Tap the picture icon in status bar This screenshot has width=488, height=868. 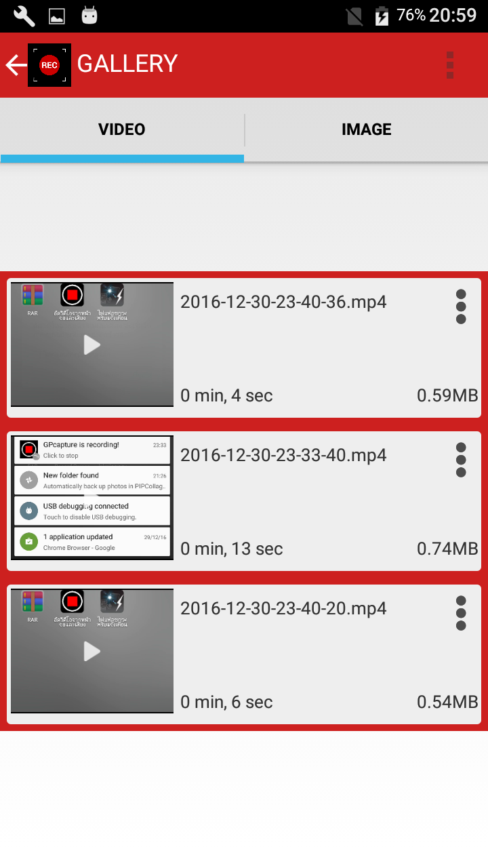pos(57,16)
